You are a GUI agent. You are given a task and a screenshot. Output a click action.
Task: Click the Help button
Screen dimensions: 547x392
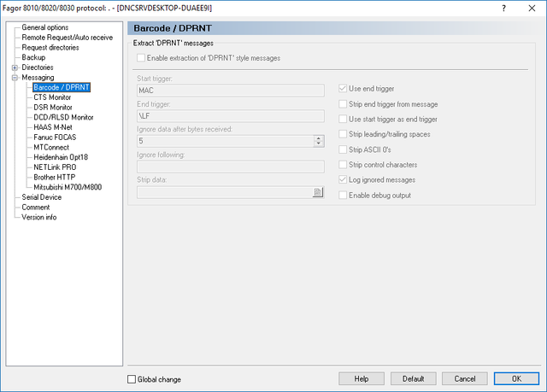(x=362, y=378)
